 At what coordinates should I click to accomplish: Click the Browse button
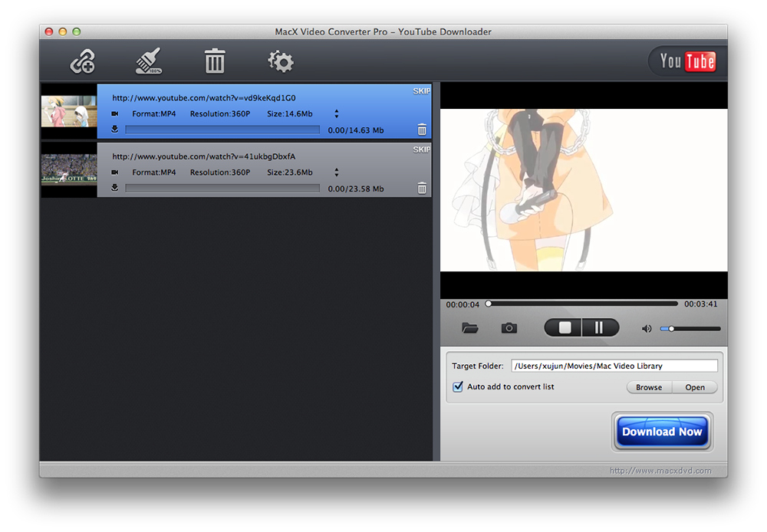pyautogui.click(x=649, y=387)
